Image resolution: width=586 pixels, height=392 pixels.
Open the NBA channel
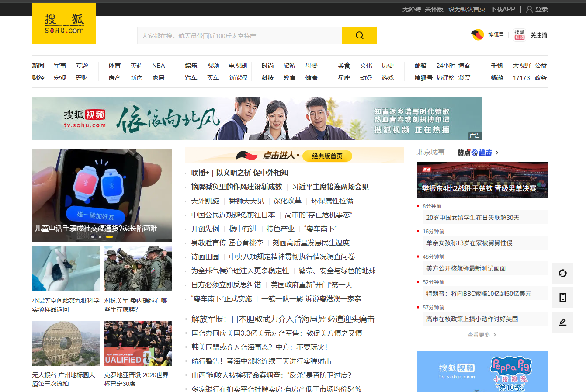[x=159, y=66]
